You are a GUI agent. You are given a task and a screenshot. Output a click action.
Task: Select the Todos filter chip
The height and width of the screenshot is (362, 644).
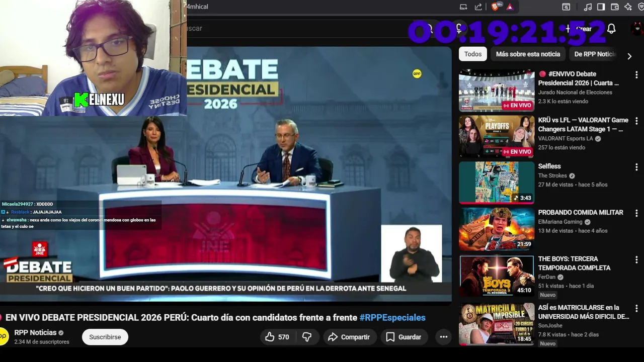(473, 54)
